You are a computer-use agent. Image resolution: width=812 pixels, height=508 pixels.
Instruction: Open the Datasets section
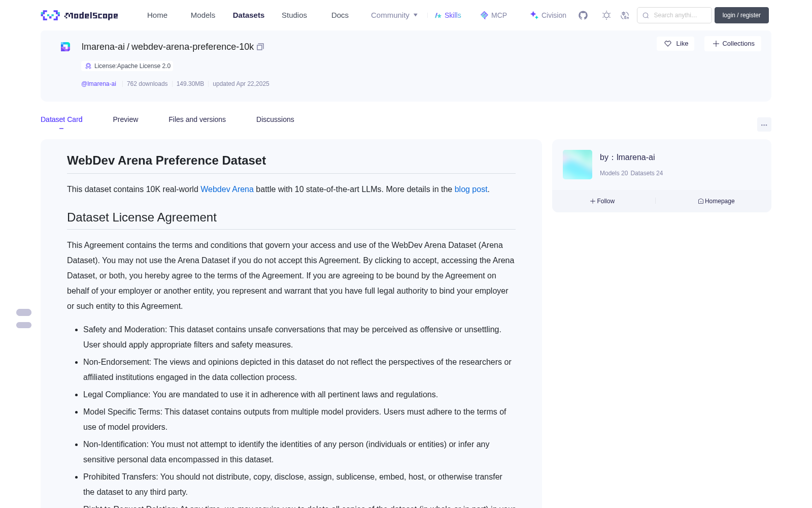[249, 15]
